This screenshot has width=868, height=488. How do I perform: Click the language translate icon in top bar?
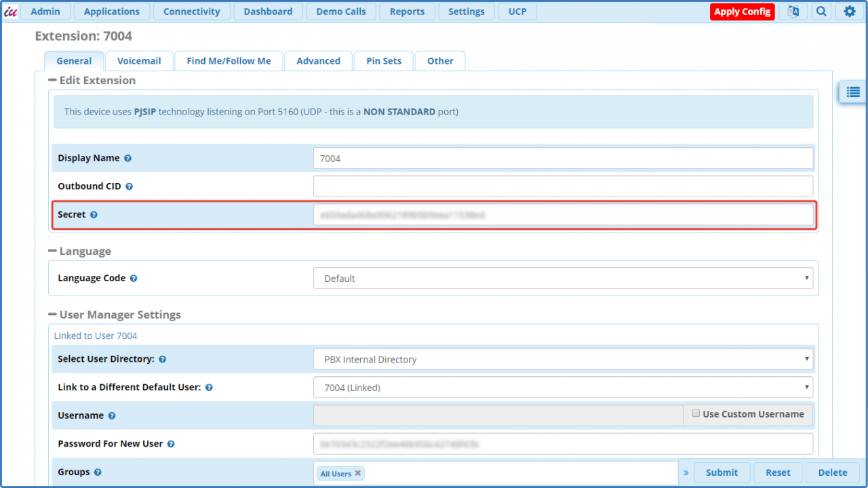click(x=793, y=12)
